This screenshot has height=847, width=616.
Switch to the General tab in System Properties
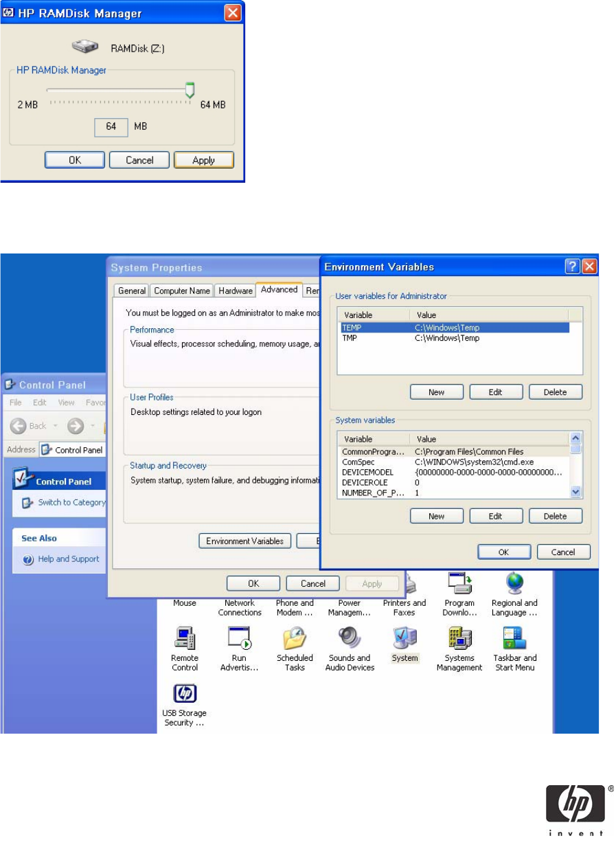[132, 291]
